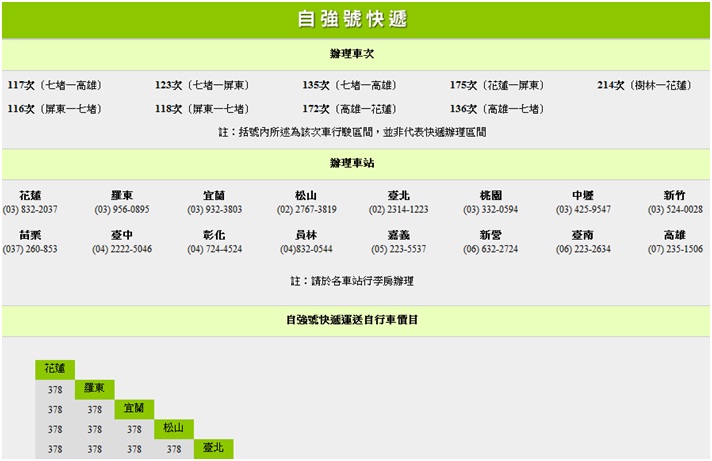This screenshot has width=712, height=461.
Task: Click the 自強號快遞運送自行車價目 heading
Action: 352,320
